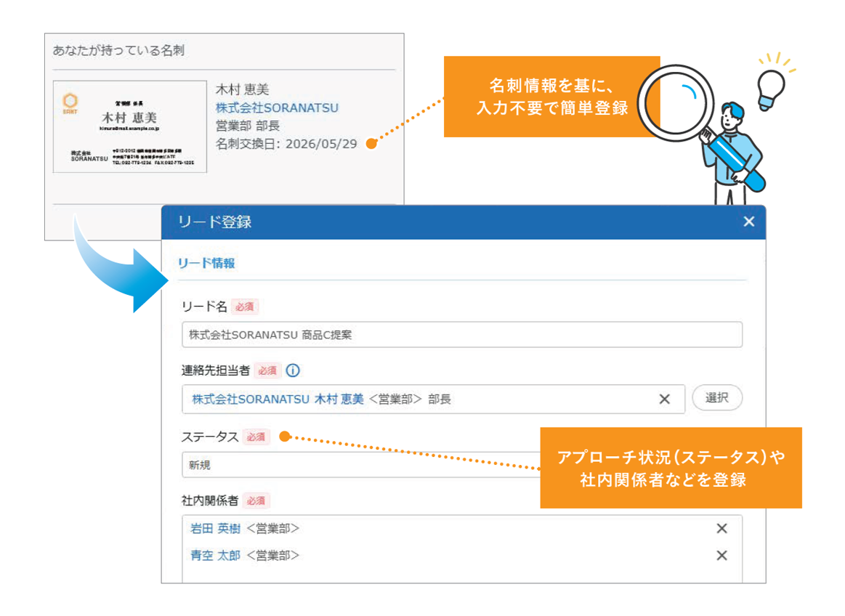Click 岩田 英樹 name link
The height and width of the screenshot is (616, 845).
pyautogui.click(x=216, y=529)
